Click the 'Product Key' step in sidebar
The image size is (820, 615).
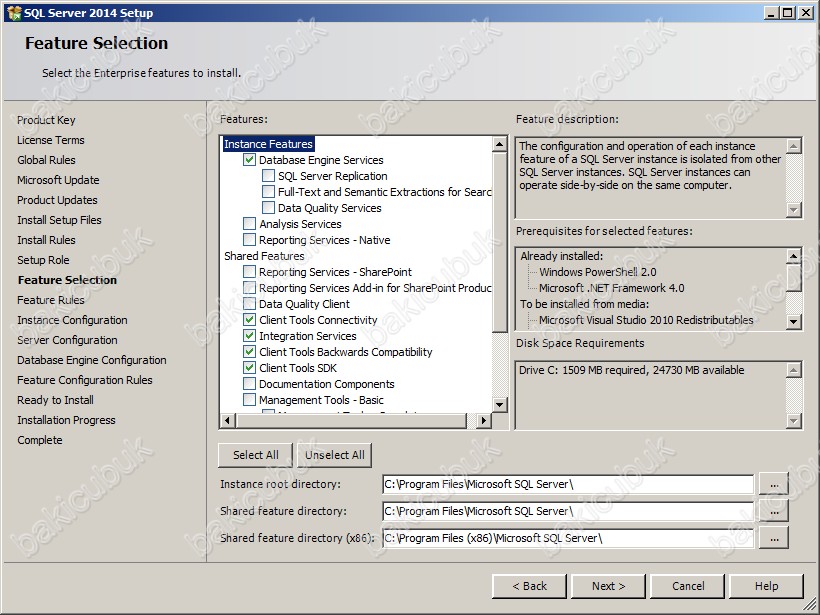click(46, 120)
